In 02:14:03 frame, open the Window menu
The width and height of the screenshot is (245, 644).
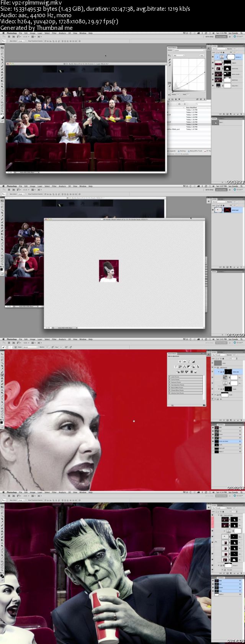tap(83, 492)
